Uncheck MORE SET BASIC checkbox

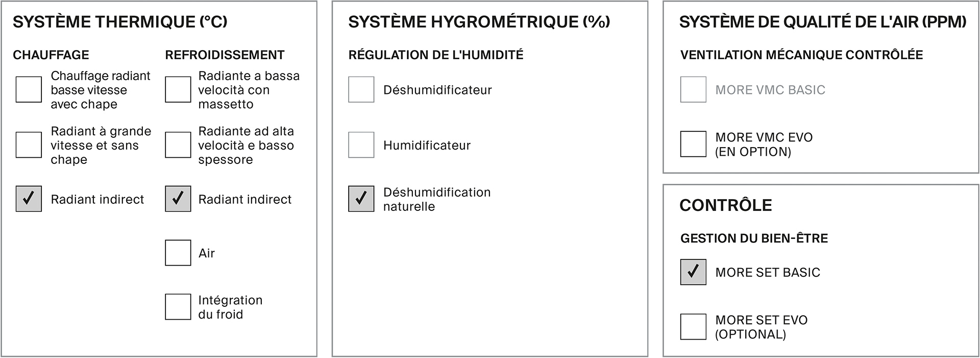tap(693, 272)
